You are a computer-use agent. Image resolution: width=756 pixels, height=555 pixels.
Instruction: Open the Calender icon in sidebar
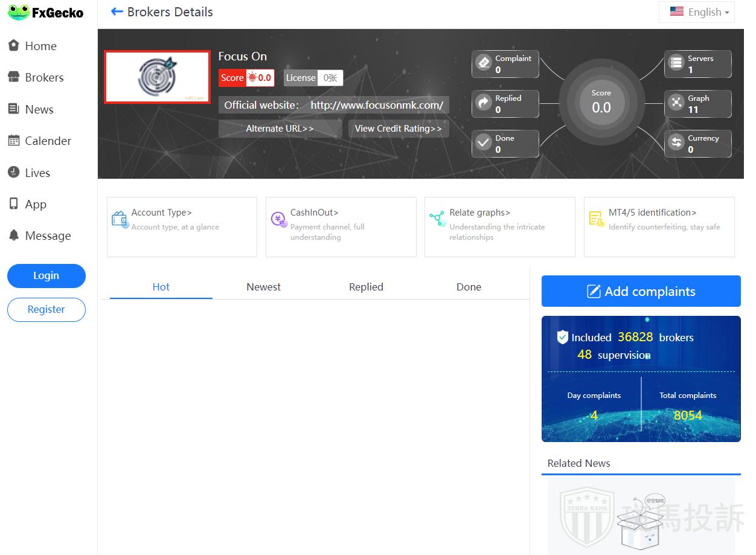click(13, 141)
